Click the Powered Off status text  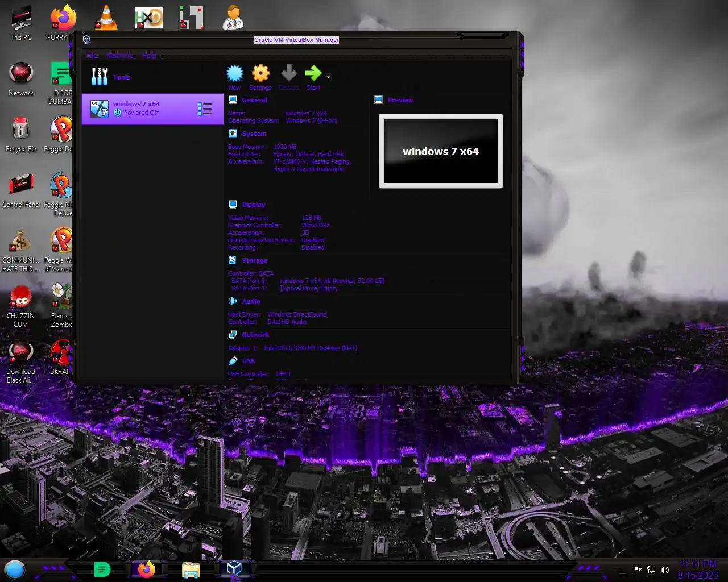[x=142, y=113]
